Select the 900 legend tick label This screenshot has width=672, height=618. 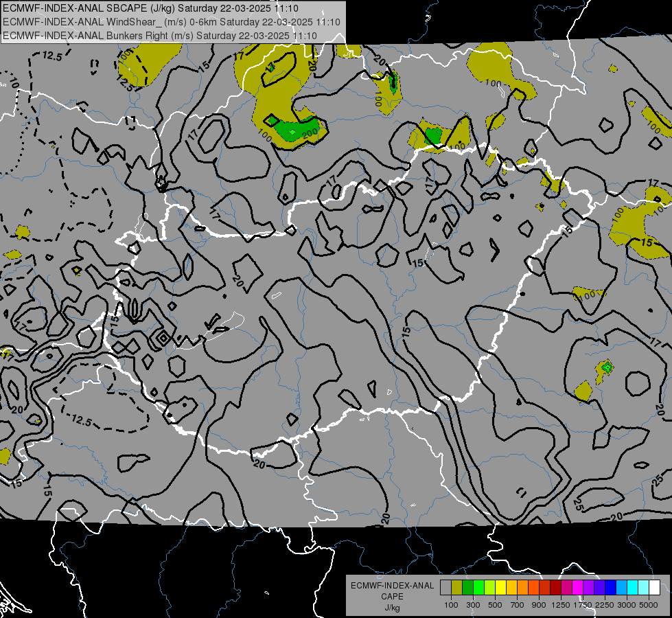539,605
